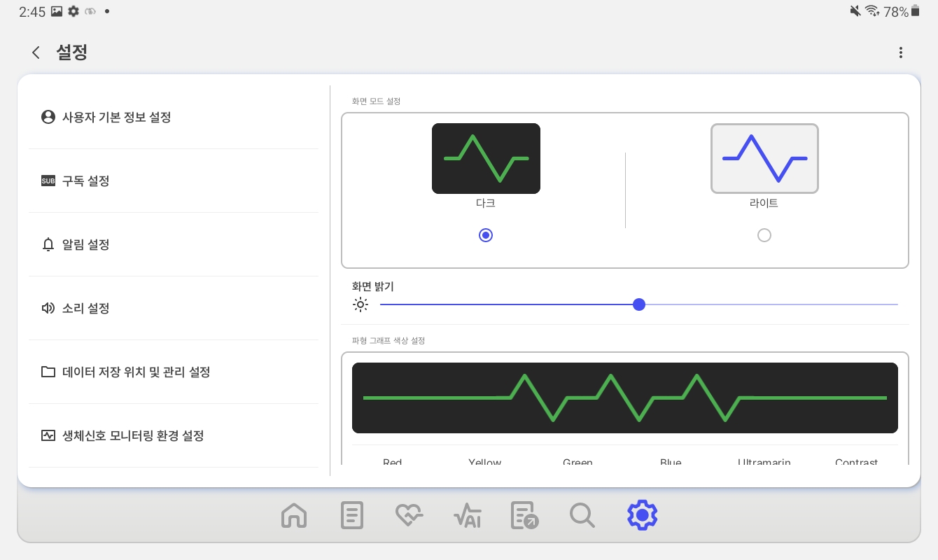Click the bell icon beside 알림 설정
Screen dimensions: 938x560
coord(48,244)
